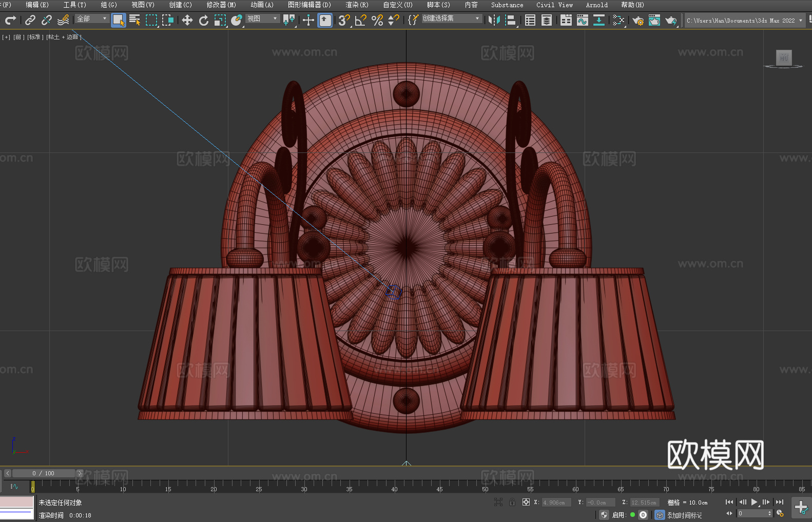Click 添加时间标记 in status bar
812x522 pixels.
point(684,515)
